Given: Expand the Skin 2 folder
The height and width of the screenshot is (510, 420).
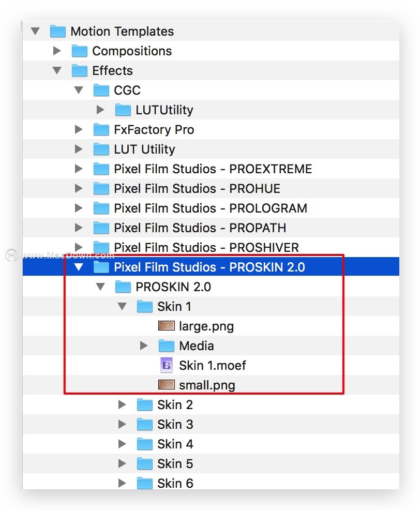Looking at the screenshot, I should coord(122,404).
